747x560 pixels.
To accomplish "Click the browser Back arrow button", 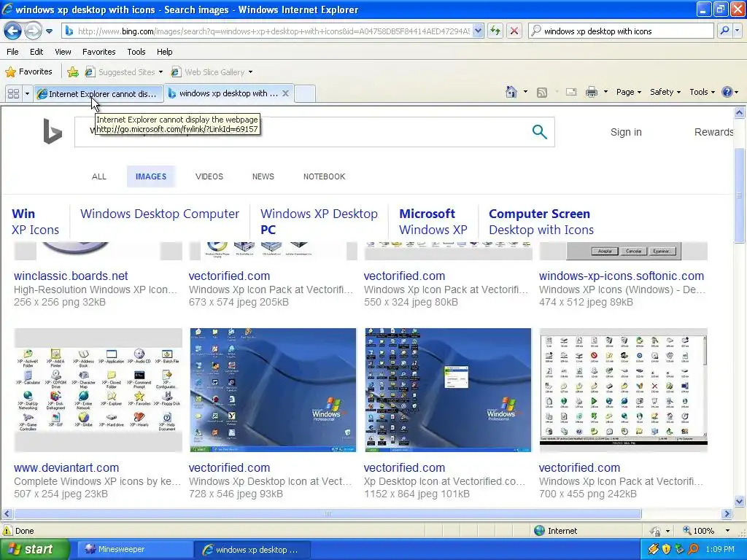I will [13, 31].
